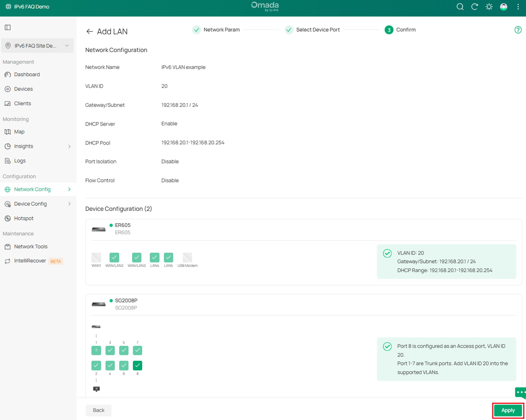The width and height of the screenshot is (526, 420).
Task: Toggle ER605 LAN5 port checkbox
Action: [x=168, y=257]
